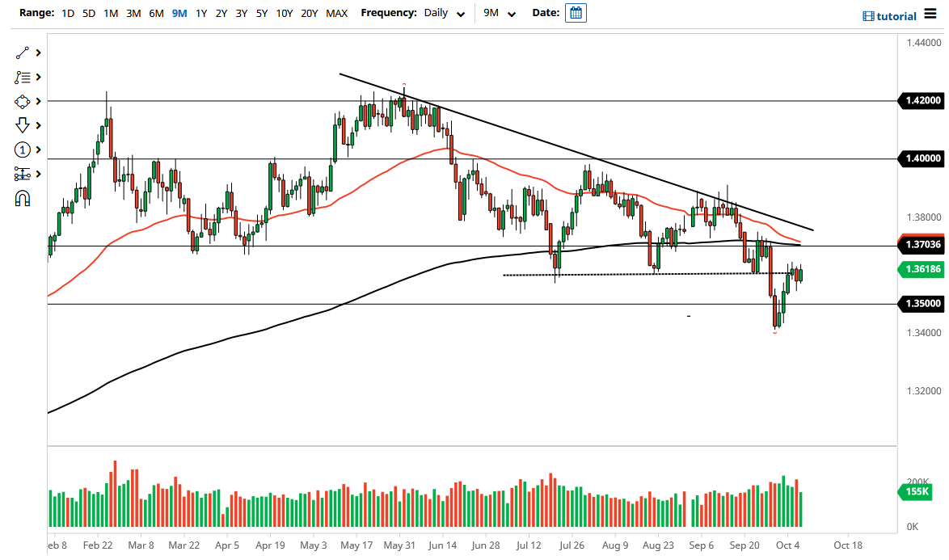Open the 9M duration dropdown
Image resolution: width=949 pixels, height=560 pixels.
click(510, 14)
